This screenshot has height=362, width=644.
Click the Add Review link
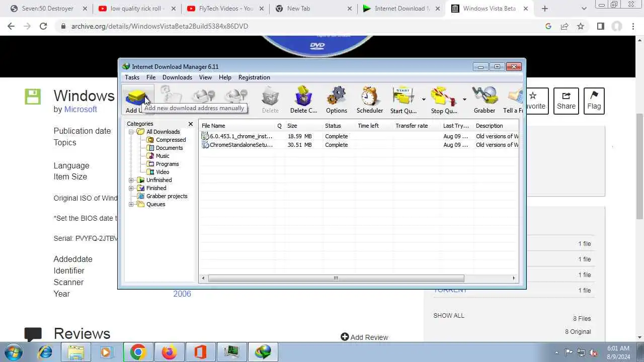click(364, 337)
